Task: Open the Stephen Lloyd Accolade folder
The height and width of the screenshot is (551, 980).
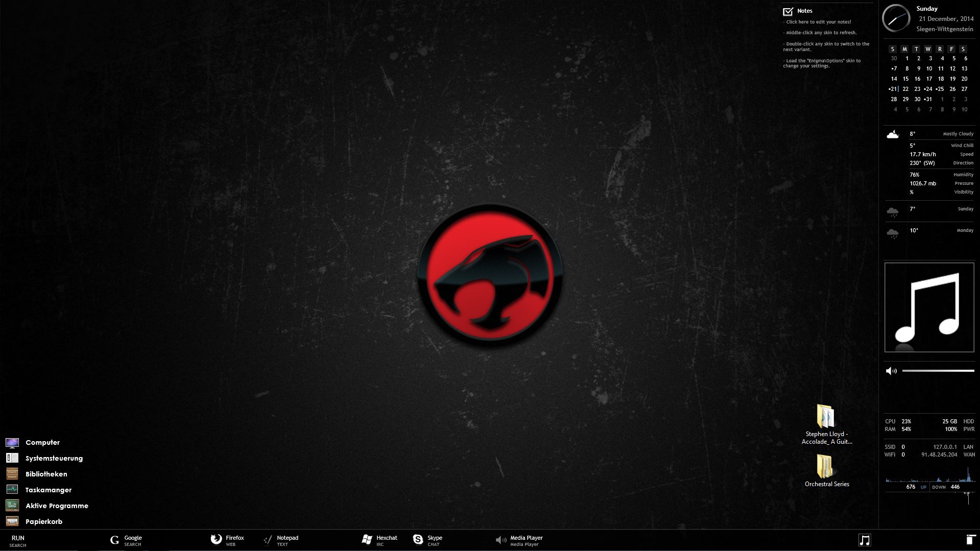Action: (x=826, y=425)
